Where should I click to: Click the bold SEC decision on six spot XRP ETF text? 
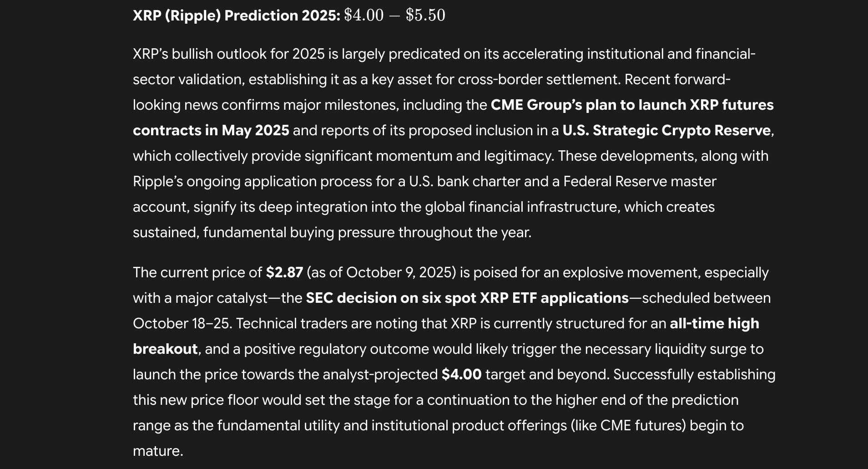pyautogui.click(x=467, y=298)
